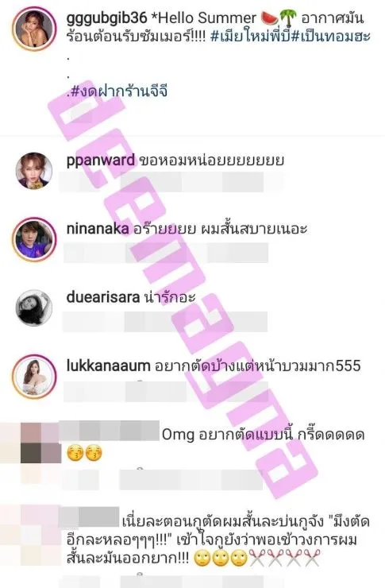Open hashtag #เป็นทอมฮะ

[x=331, y=37]
